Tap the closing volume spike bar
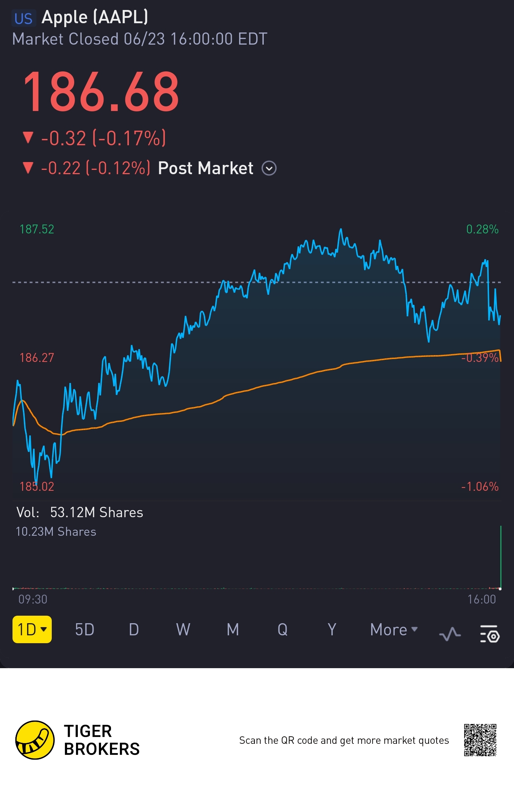This screenshot has width=514, height=812. pyautogui.click(x=501, y=557)
